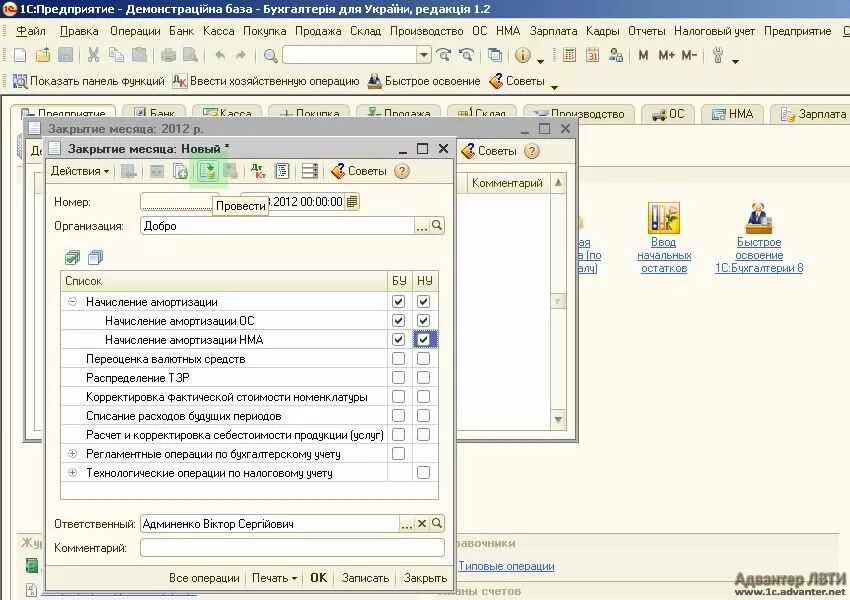Click the OK button
The height and width of the screenshot is (600, 850).
pyautogui.click(x=318, y=578)
